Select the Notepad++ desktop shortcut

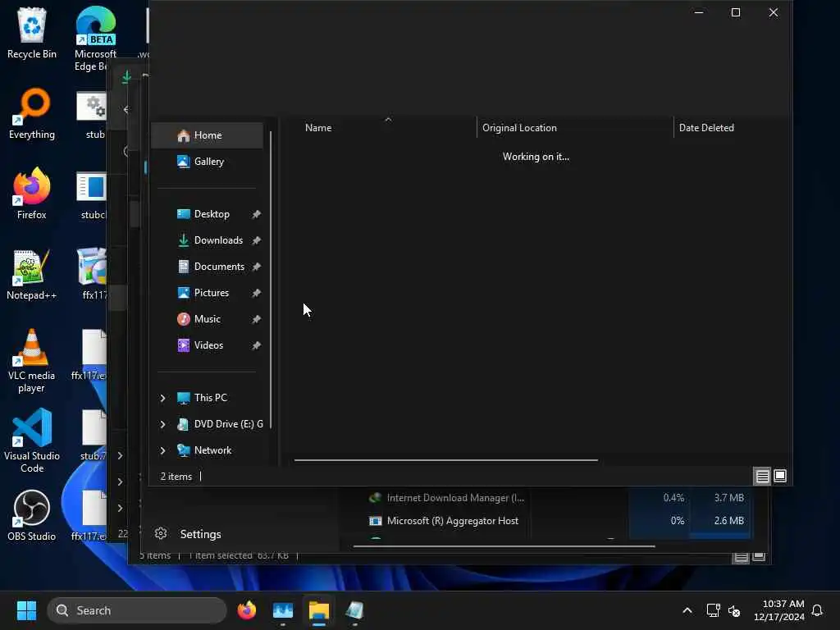[x=32, y=274]
